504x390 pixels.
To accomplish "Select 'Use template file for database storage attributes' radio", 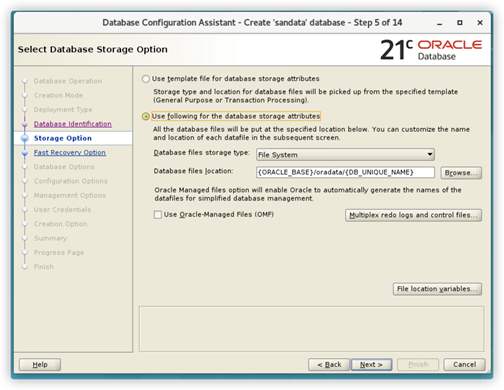I will [x=146, y=79].
